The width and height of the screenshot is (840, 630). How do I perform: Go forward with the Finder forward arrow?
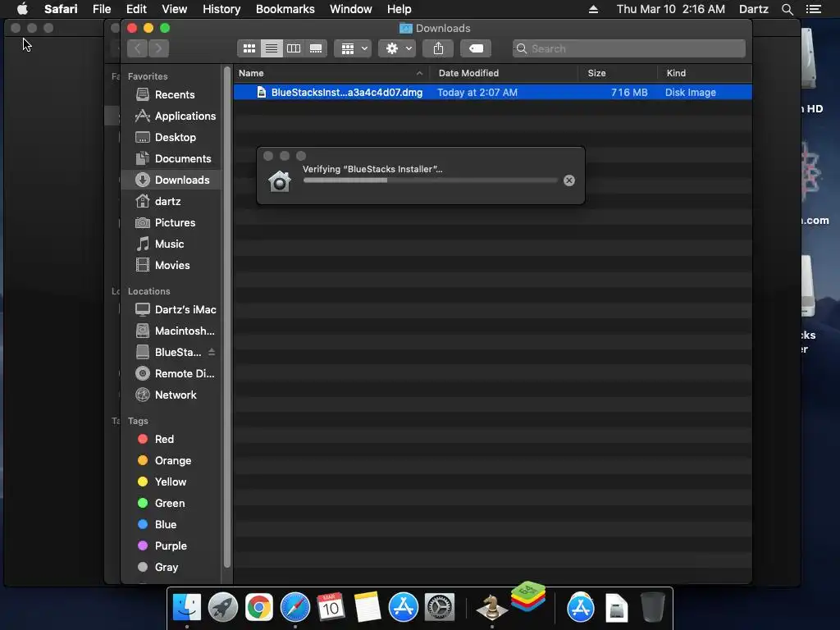[x=158, y=48]
